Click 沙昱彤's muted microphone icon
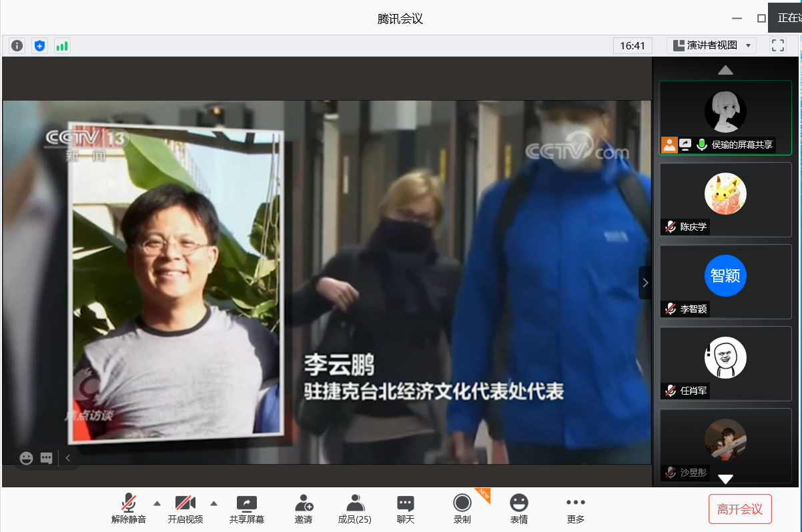This screenshot has width=802, height=532. [671, 473]
